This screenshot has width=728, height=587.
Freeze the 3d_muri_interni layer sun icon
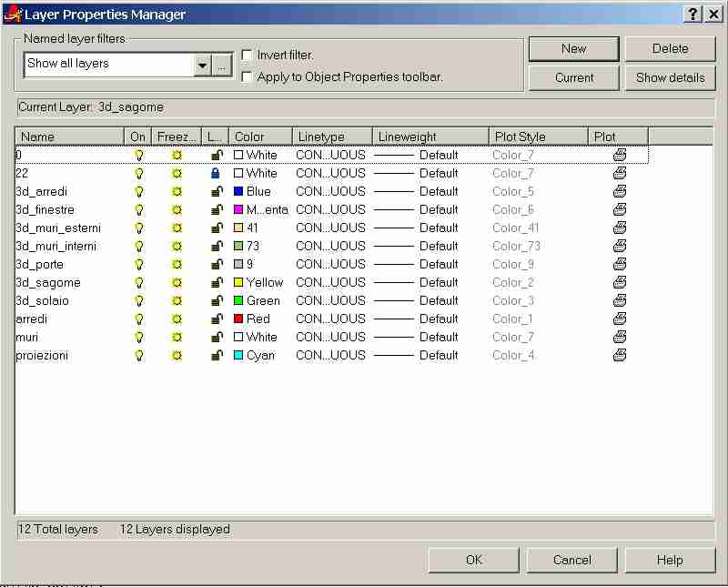coord(177,246)
